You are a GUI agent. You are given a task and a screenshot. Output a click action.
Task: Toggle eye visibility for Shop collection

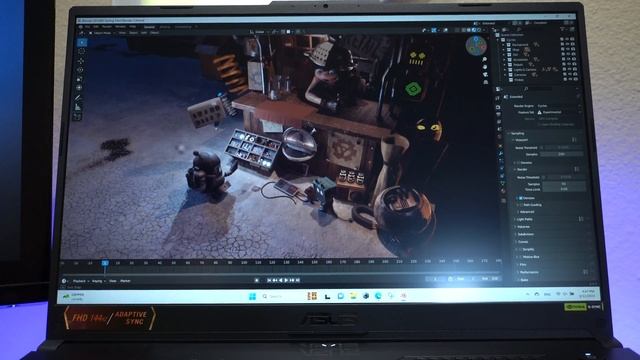pos(568,49)
